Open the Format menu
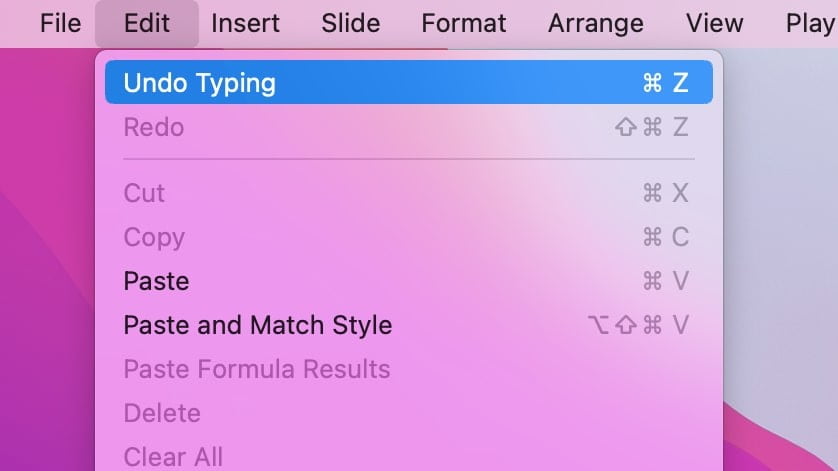 click(x=463, y=24)
